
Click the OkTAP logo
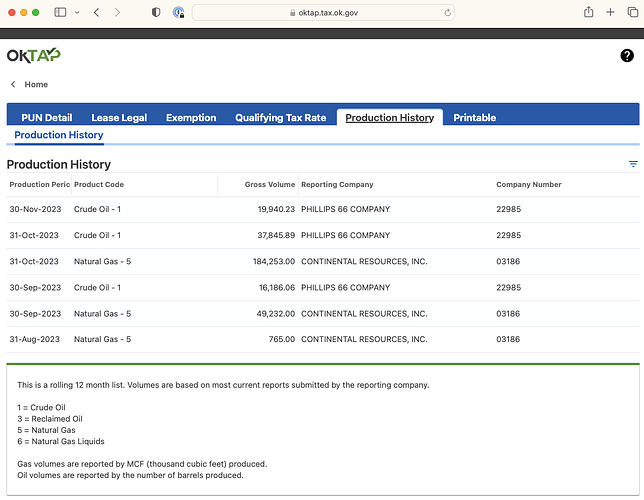(x=34, y=55)
